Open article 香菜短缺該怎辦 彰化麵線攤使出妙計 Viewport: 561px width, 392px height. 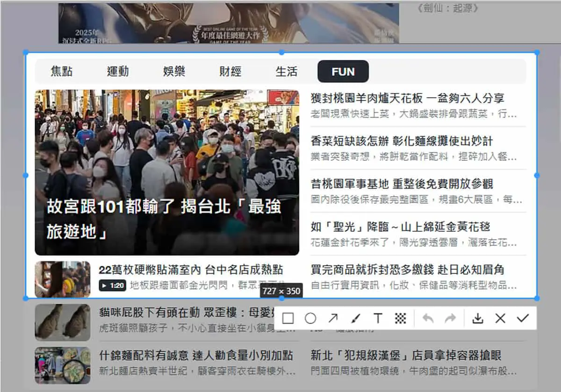[x=402, y=141]
